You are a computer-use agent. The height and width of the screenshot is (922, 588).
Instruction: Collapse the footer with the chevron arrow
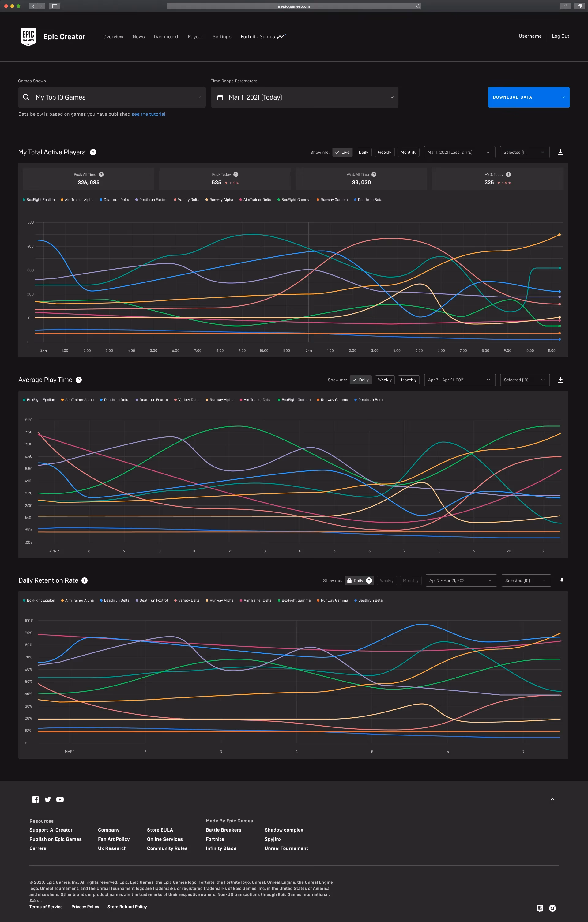552,799
